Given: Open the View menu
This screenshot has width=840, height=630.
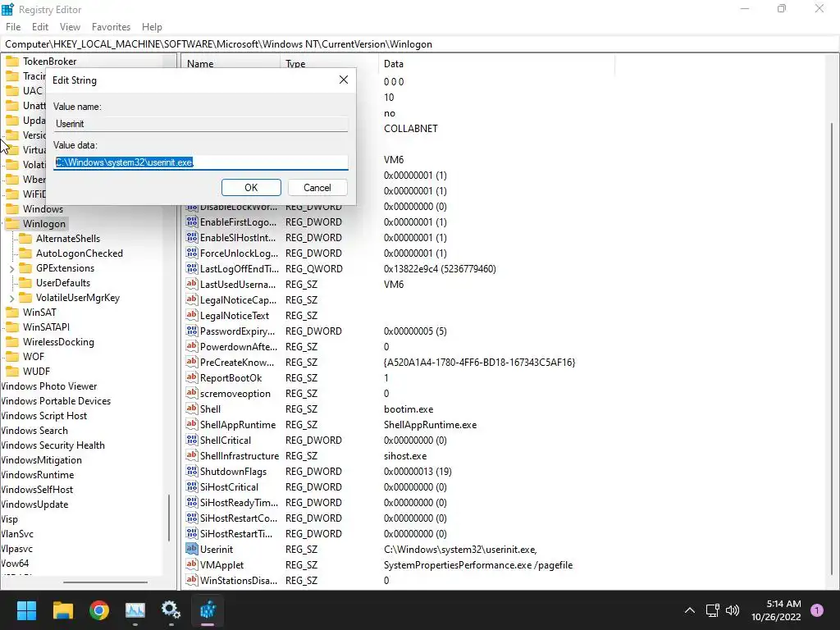Looking at the screenshot, I should coord(71,27).
